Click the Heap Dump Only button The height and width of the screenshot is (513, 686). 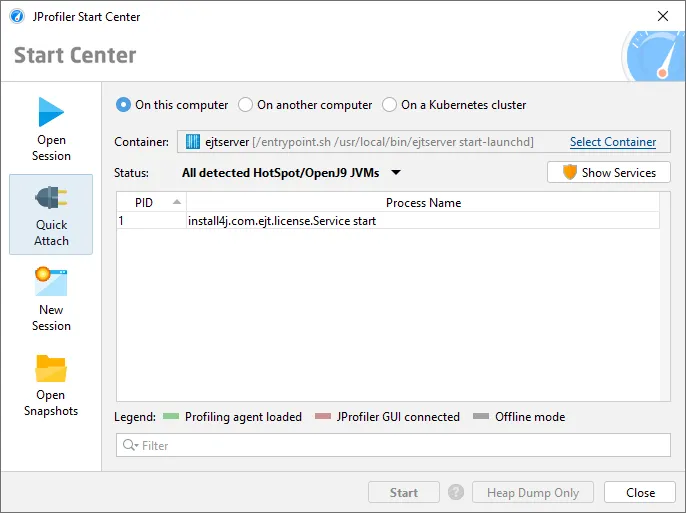[x=533, y=492]
